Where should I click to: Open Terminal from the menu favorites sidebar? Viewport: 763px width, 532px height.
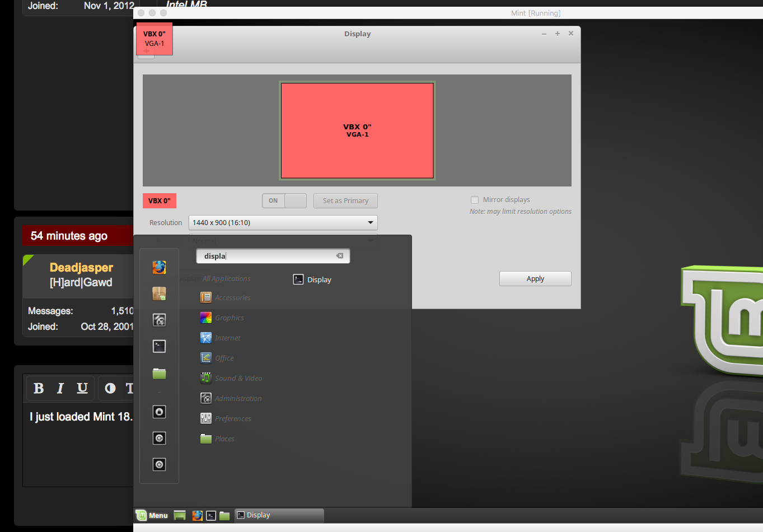[x=159, y=346]
